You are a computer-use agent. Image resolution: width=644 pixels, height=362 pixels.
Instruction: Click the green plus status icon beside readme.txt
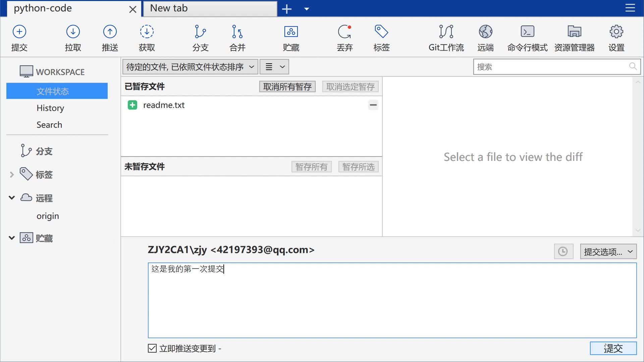(x=132, y=105)
